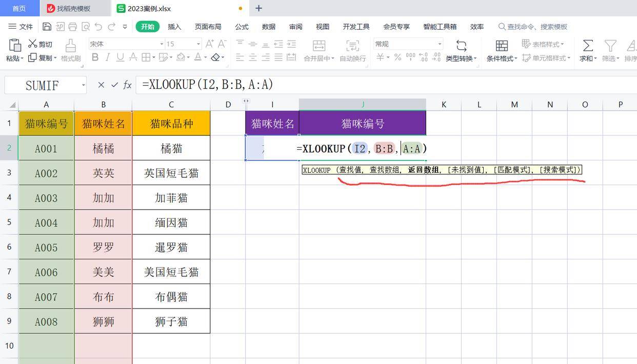Click Wrap Text (自动换行)

click(x=353, y=51)
